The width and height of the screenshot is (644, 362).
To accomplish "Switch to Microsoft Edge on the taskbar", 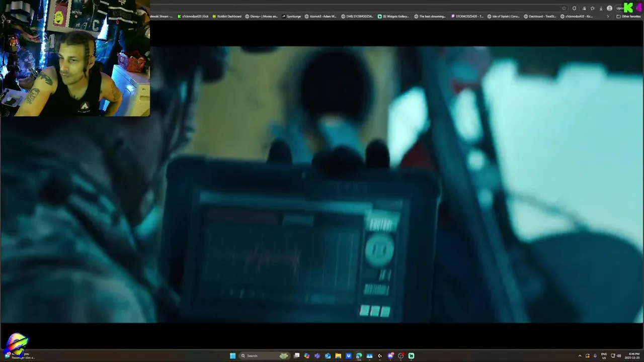I will click(359, 355).
